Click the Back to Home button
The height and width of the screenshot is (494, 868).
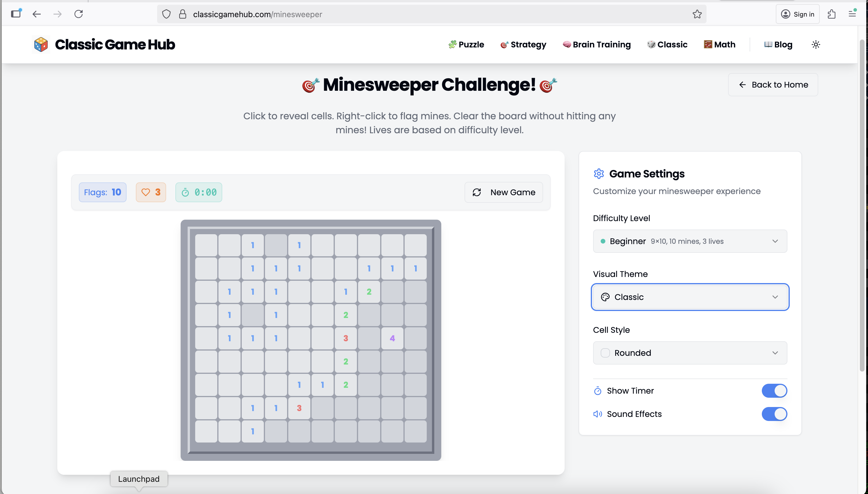(x=773, y=85)
